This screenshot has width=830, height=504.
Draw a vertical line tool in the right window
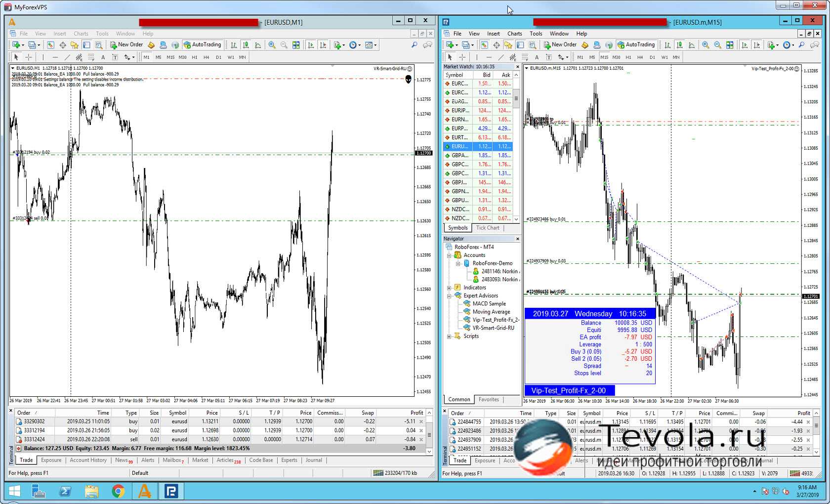[477, 57]
